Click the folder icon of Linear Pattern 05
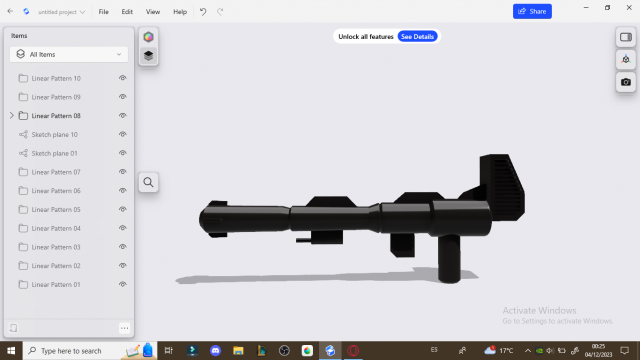The width and height of the screenshot is (640, 360). point(23,209)
